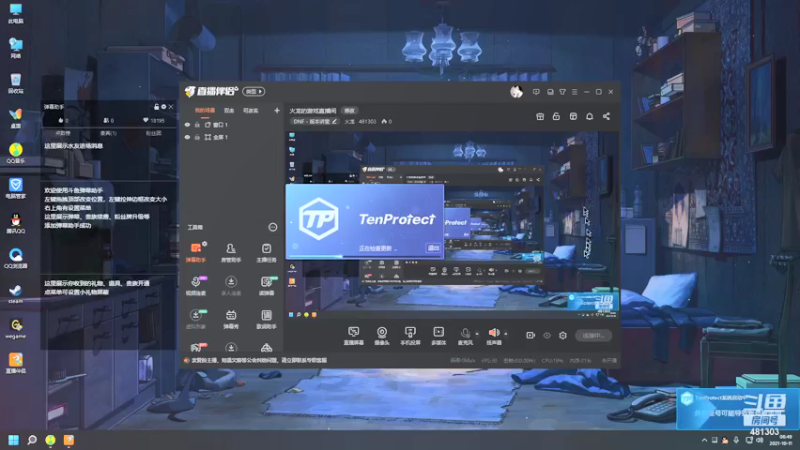
Task: Click the exit button on TenProtect dialog
Action: [433, 248]
